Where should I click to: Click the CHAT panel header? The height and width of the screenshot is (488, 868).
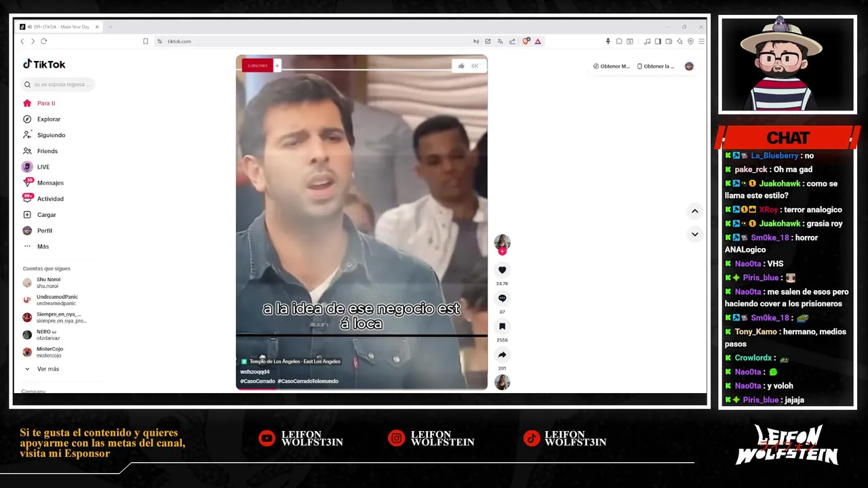coord(787,138)
